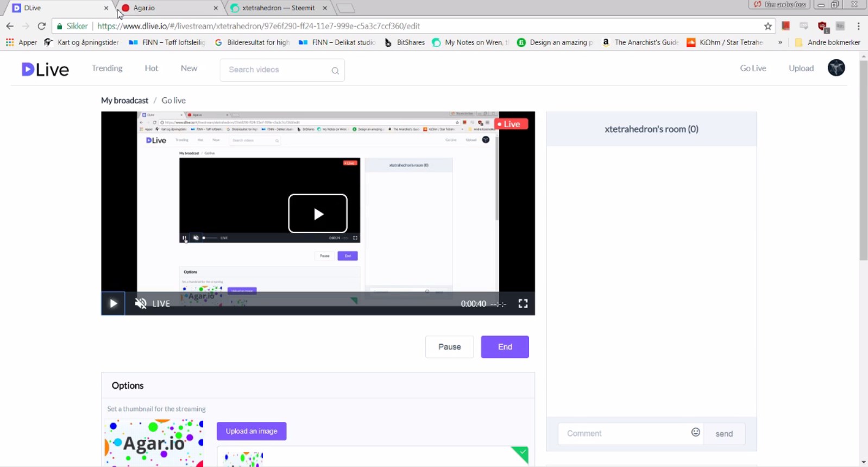Open the Hot videos page
The width and height of the screenshot is (868, 467).
(152, 68)
